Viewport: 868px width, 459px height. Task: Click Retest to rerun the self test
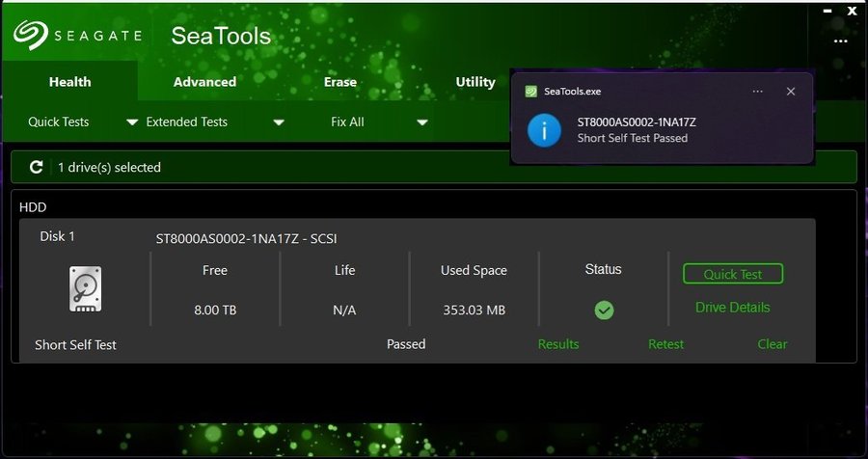tap(665, 344)
